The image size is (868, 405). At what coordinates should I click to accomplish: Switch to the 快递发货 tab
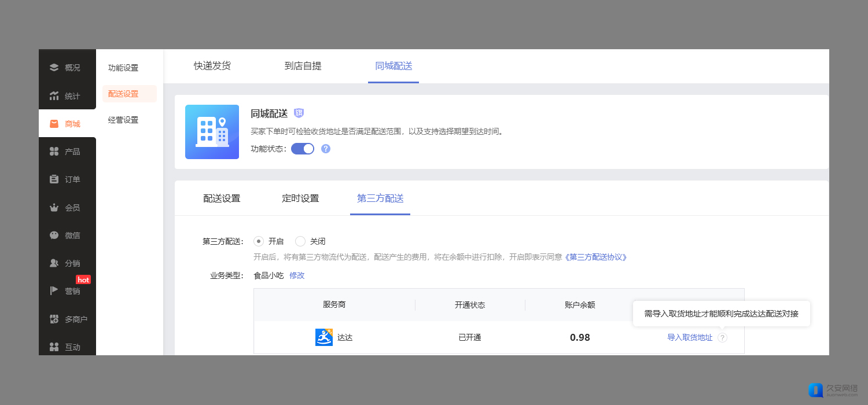click(212, 66)
